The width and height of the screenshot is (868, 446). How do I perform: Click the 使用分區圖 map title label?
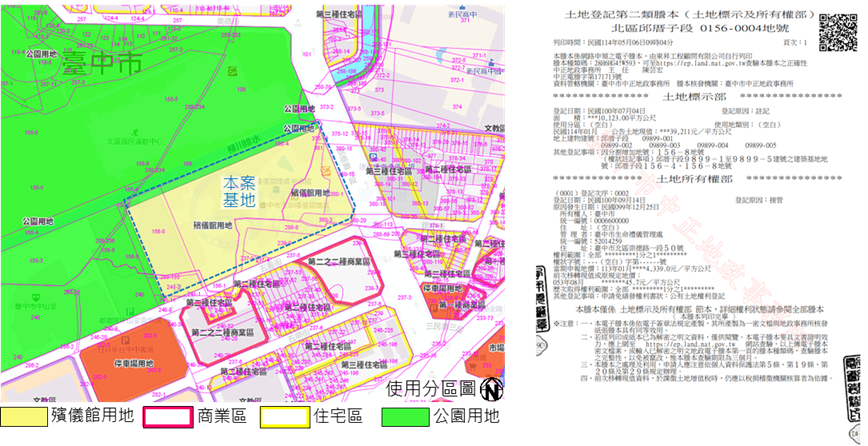(x=432, y=387)
